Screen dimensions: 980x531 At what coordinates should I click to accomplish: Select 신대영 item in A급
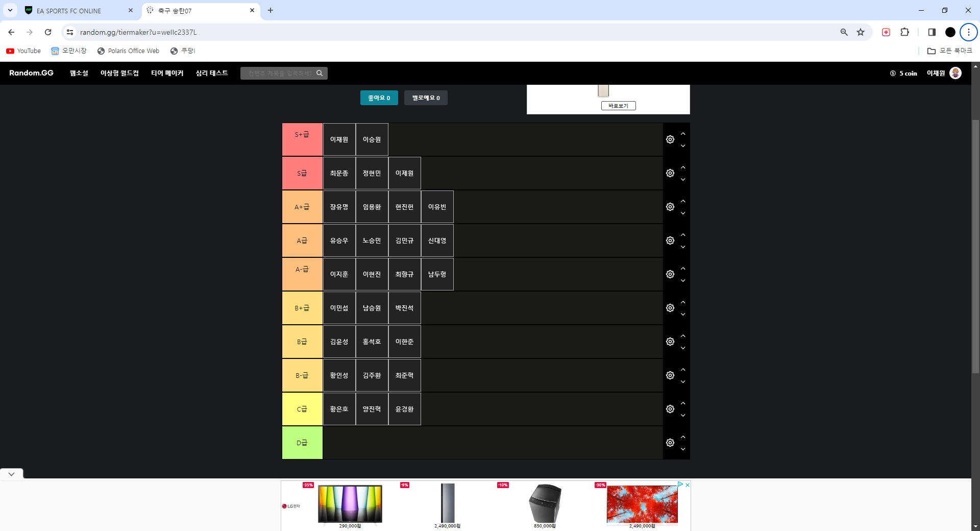coord(437,240)
